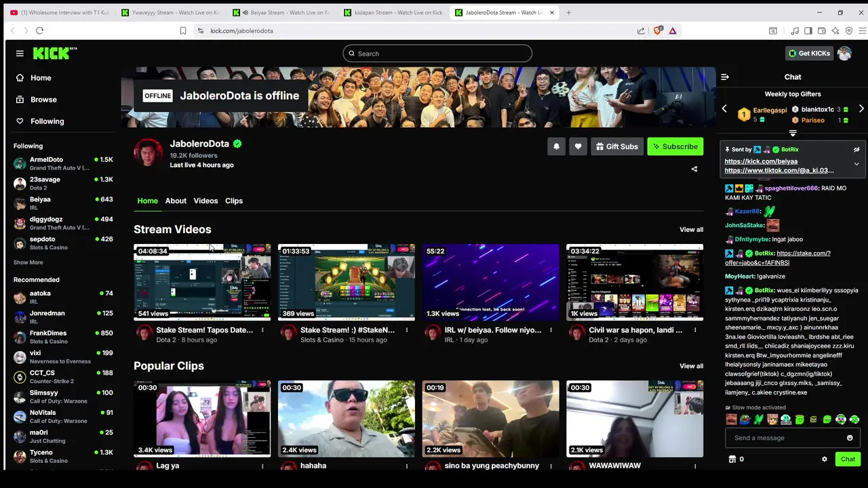Screen dimensions: 868x488
Task: Click the Search input field
Action: [437, 54]
